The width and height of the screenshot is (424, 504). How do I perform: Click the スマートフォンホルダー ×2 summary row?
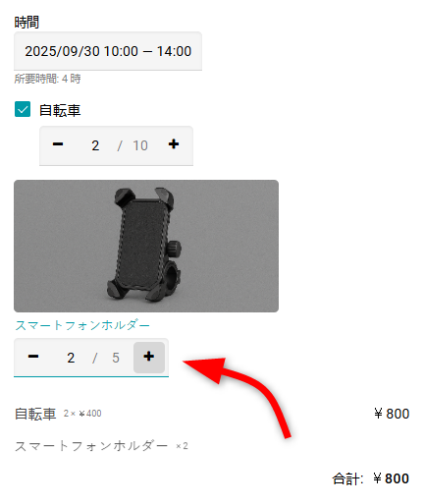click(x=101, y=446)
